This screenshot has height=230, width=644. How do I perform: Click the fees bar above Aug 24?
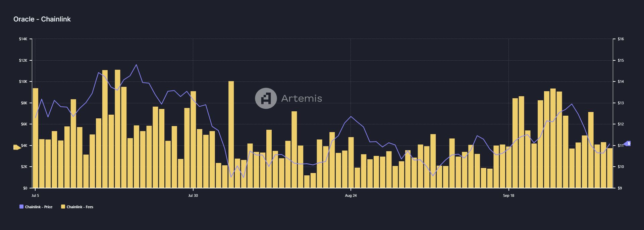pos(351,163)
